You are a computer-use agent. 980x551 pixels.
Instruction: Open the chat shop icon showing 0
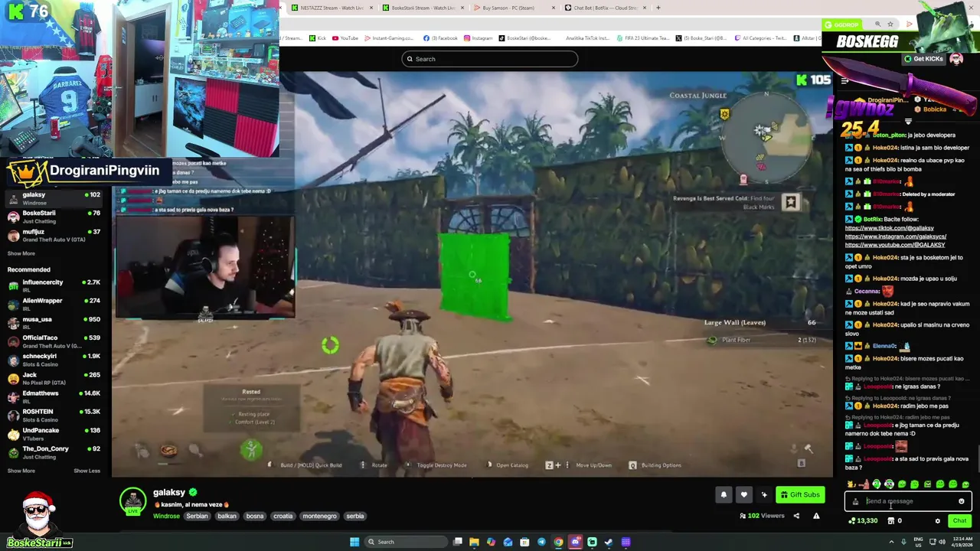894,521
